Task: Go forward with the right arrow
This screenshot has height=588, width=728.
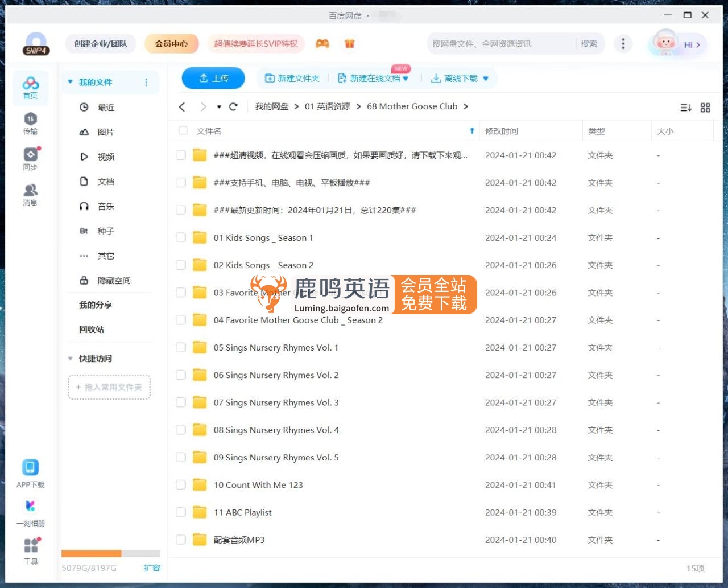Action: click(x=203, y=106)
